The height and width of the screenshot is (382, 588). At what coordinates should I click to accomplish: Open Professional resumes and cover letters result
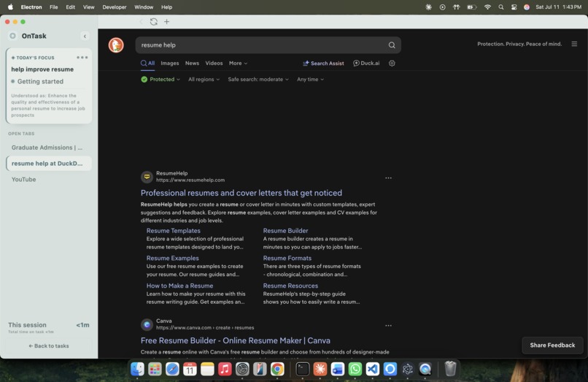tap(241, 193)
